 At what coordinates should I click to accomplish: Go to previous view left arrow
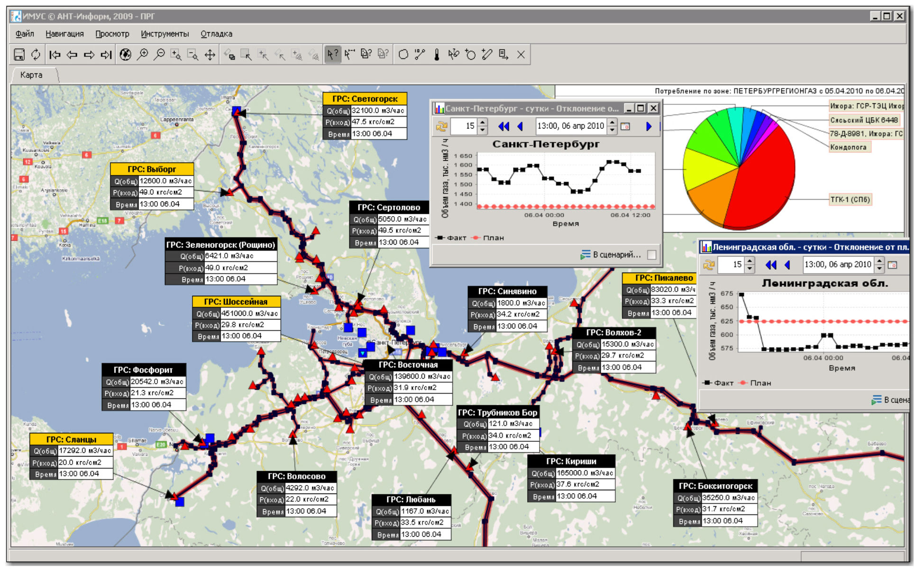coord(72,55)
